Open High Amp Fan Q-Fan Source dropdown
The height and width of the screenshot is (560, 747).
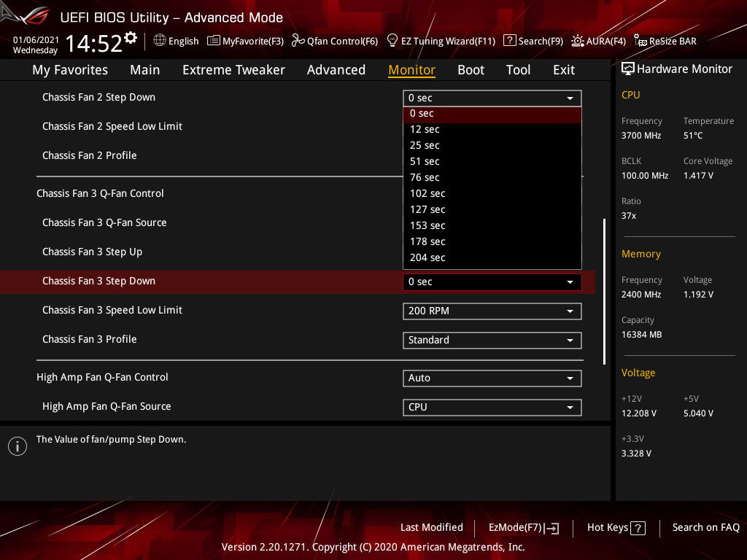(x=492, y=407)
